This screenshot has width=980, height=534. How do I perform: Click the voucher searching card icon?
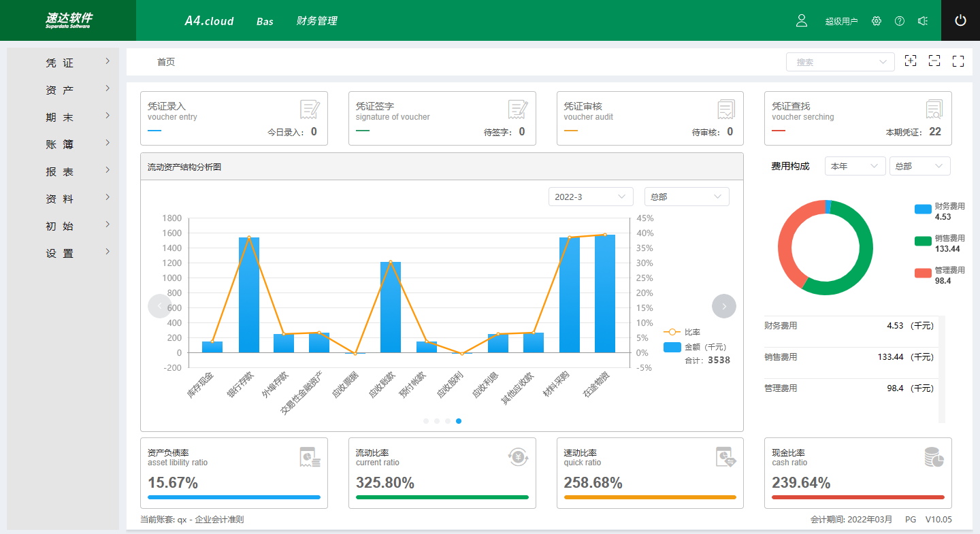coord(934,110)
